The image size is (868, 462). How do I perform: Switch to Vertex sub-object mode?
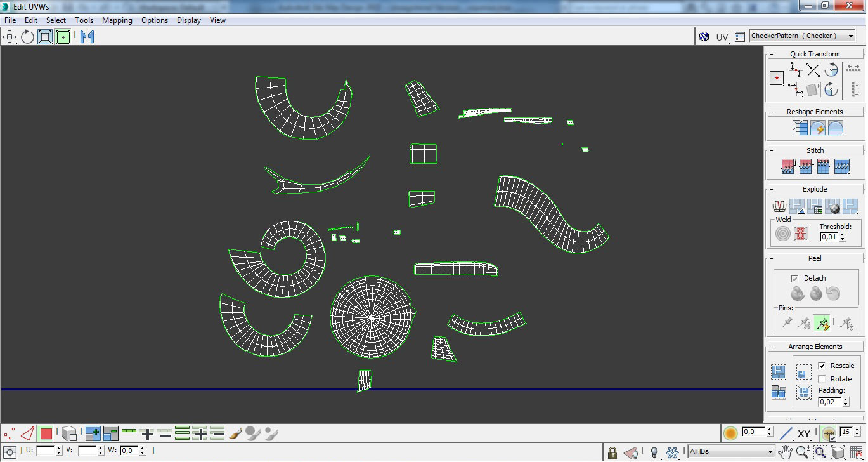point(10,434)
